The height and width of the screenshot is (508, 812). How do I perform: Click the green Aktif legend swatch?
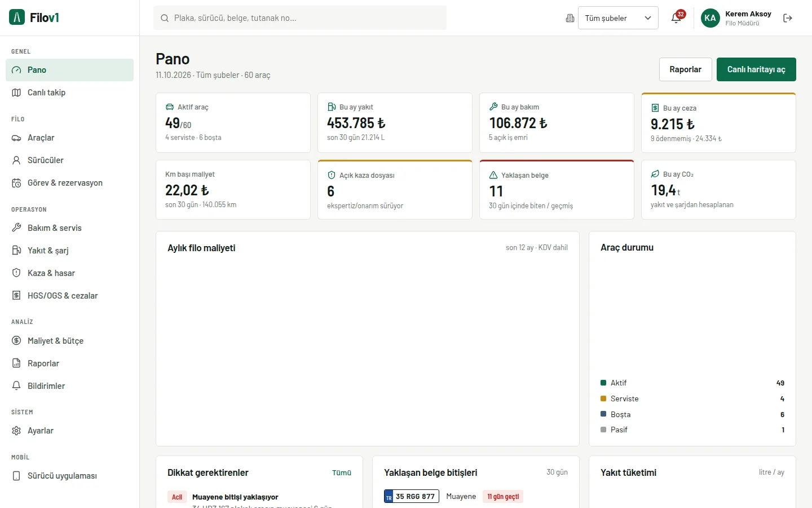coord(603,383)
